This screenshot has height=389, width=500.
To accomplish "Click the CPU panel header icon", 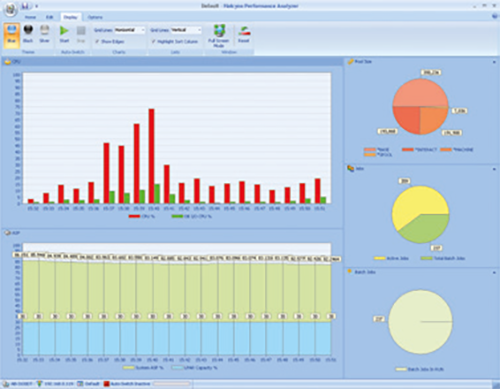I will point(8,62).
